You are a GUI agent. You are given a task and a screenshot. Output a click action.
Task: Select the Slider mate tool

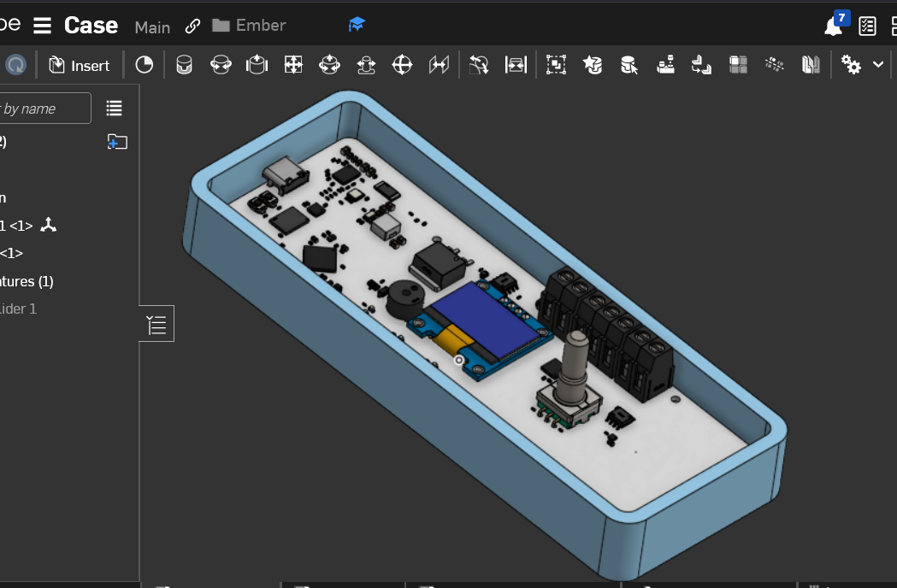[257, 65]
